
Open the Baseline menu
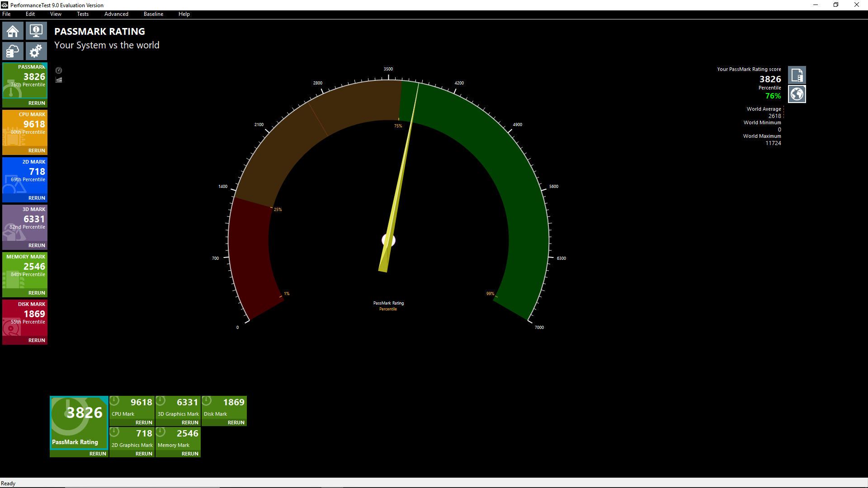[x=153, y=14]
